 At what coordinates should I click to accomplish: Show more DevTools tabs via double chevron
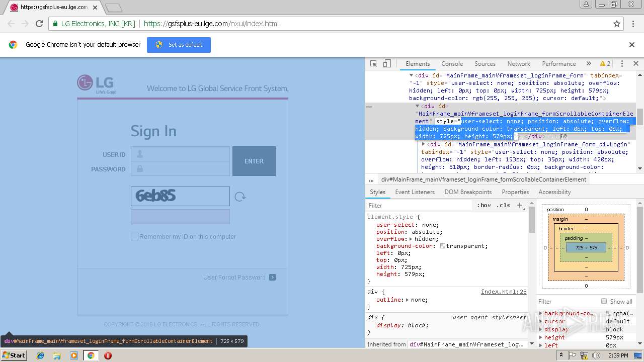(x=589, y=64)
